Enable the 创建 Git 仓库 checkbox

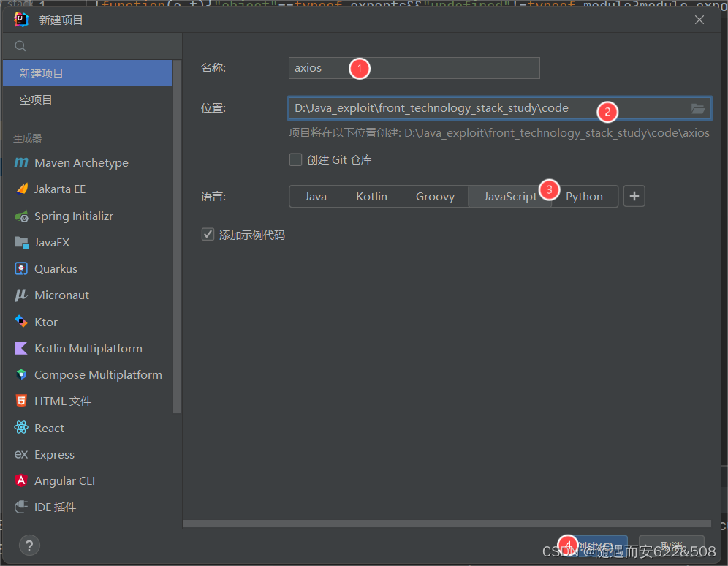click(x=295, y=159)
